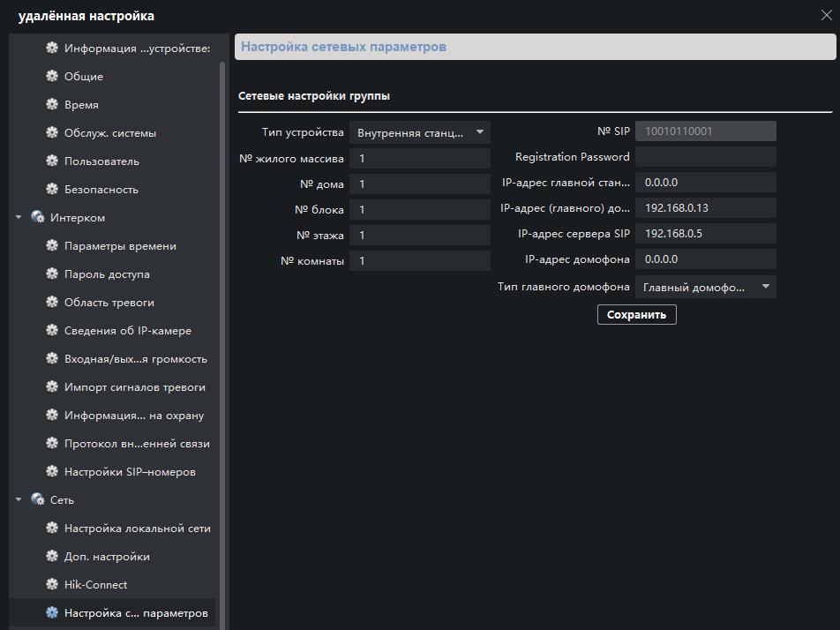Click the gear icon beside Безопасность
840x630 pixels.
coord(52,190)
